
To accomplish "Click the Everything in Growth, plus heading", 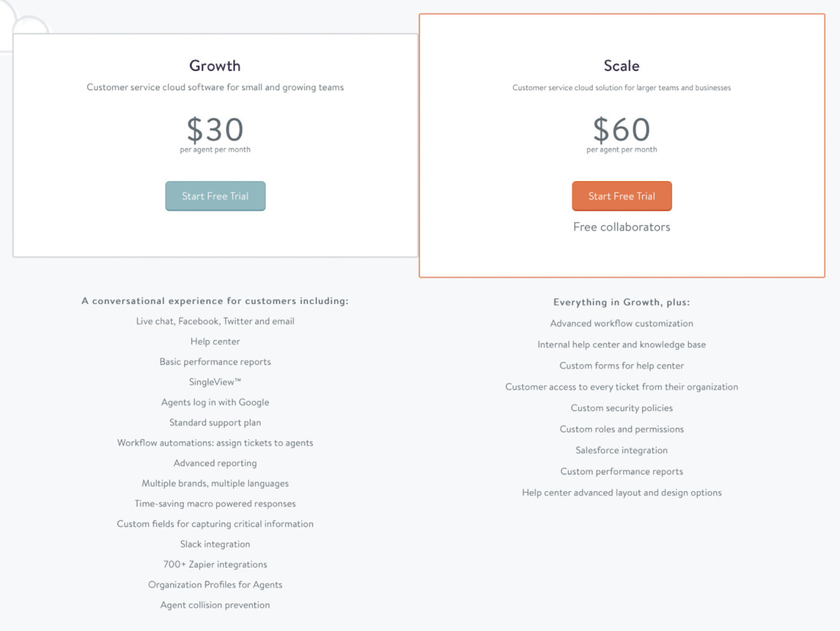I will pos(622,302).
